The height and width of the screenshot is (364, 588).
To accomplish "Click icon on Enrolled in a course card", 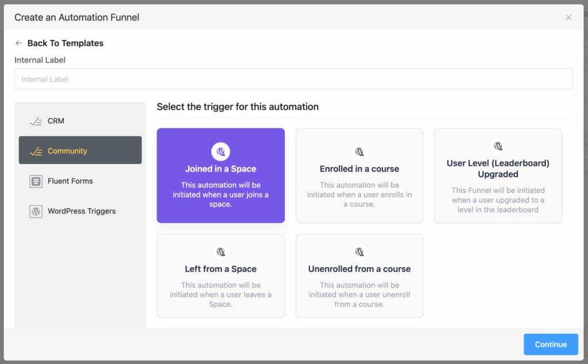I will (x=359, y=152).
